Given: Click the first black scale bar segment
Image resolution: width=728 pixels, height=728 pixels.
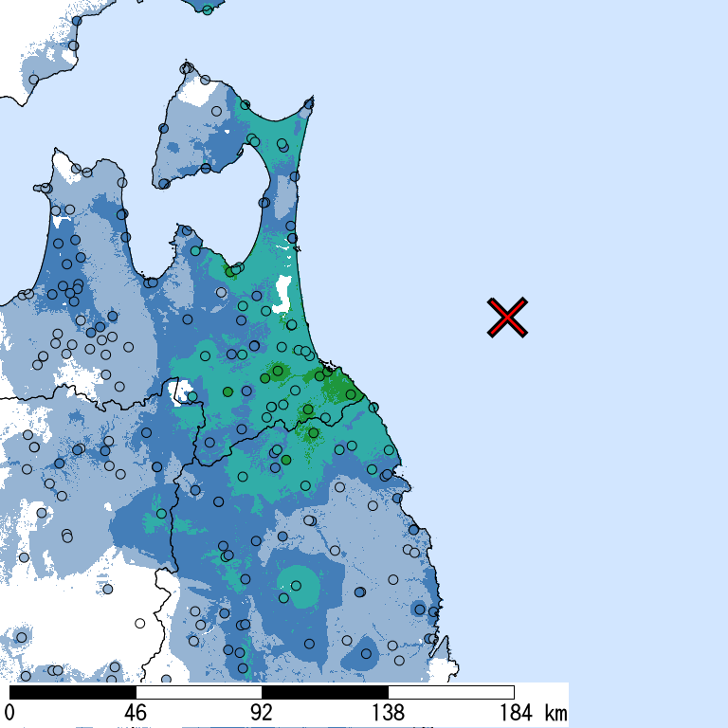Looking at the screenshot, I should pyautogui.click(x=72, y=692).
